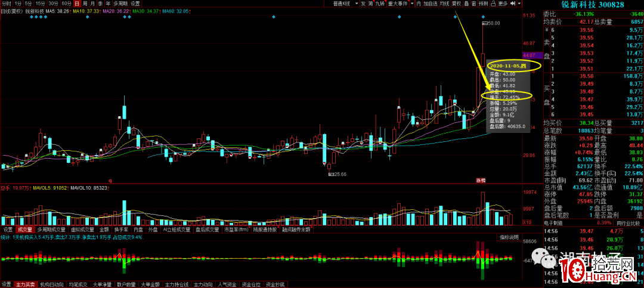This screenshot has height=288, width=644.
Task: Click the MA30: 34.37 indicator label
Action: click(147, 11)
